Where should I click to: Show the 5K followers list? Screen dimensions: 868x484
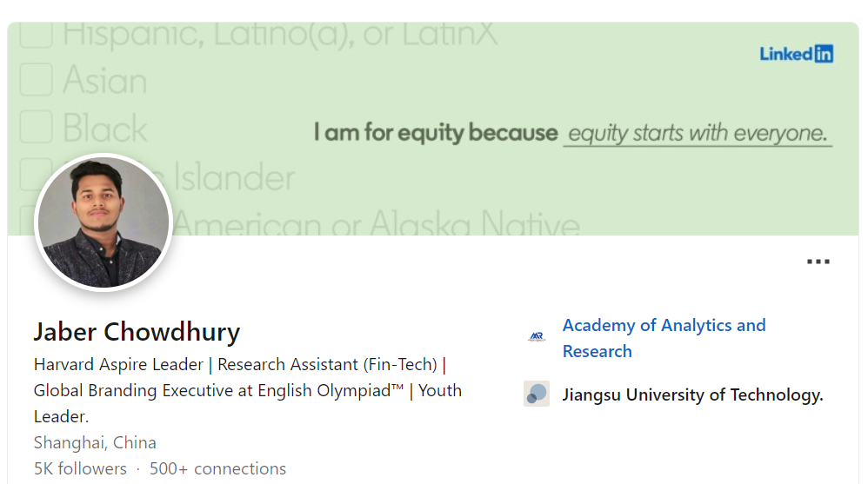point(80,468)
